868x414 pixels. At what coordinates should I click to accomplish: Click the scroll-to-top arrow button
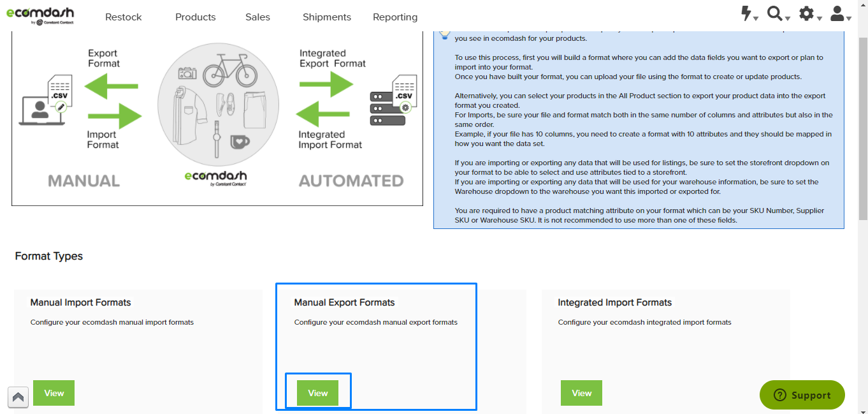pos(18,397)
